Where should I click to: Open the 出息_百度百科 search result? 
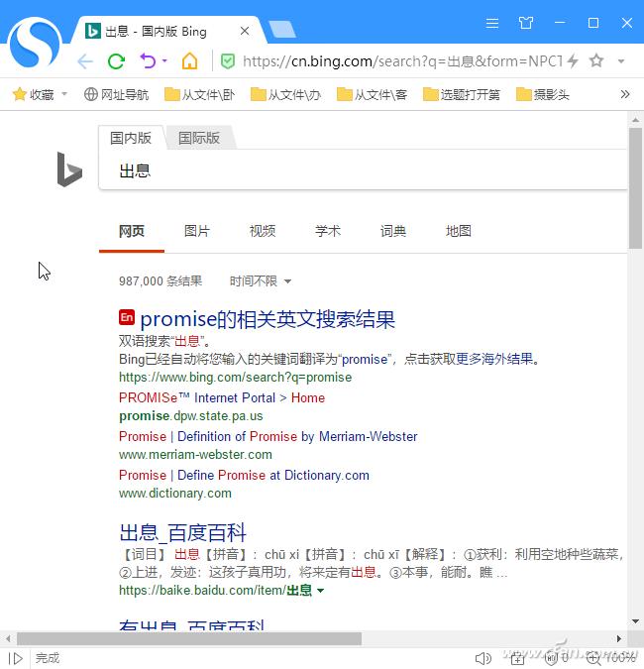coord(182,533)
